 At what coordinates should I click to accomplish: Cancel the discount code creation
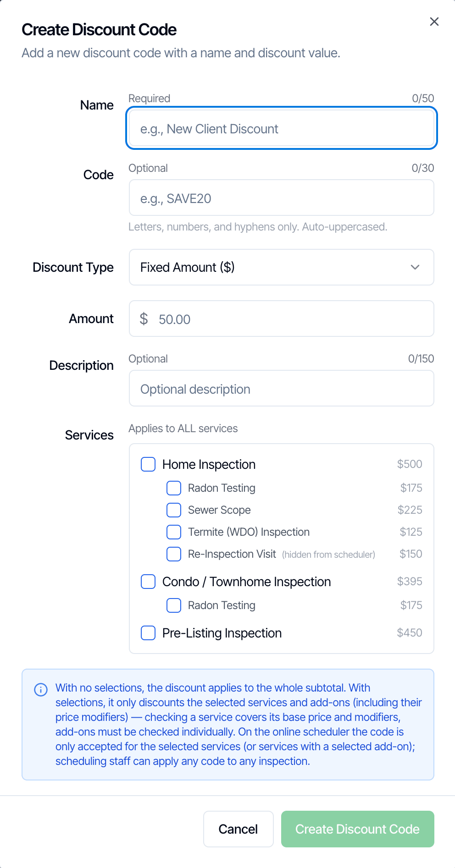pyautogui.click(x=239, y=829)
